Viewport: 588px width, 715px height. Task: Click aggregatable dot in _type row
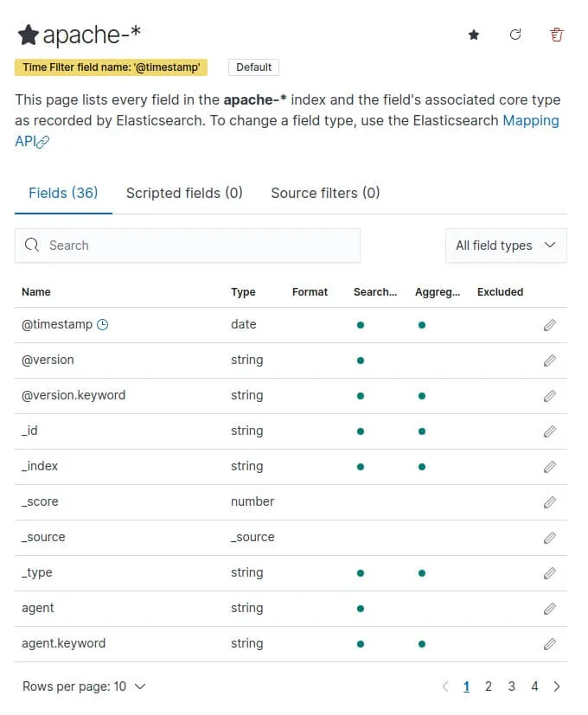click(421, 573)
